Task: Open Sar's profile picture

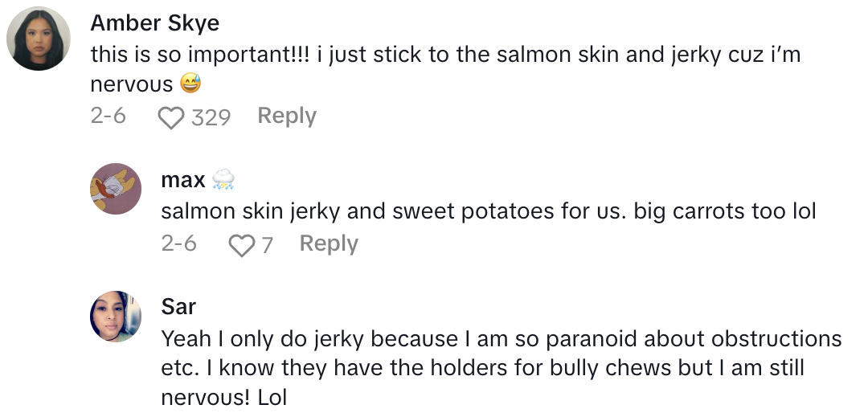Action: pos(116,317)
